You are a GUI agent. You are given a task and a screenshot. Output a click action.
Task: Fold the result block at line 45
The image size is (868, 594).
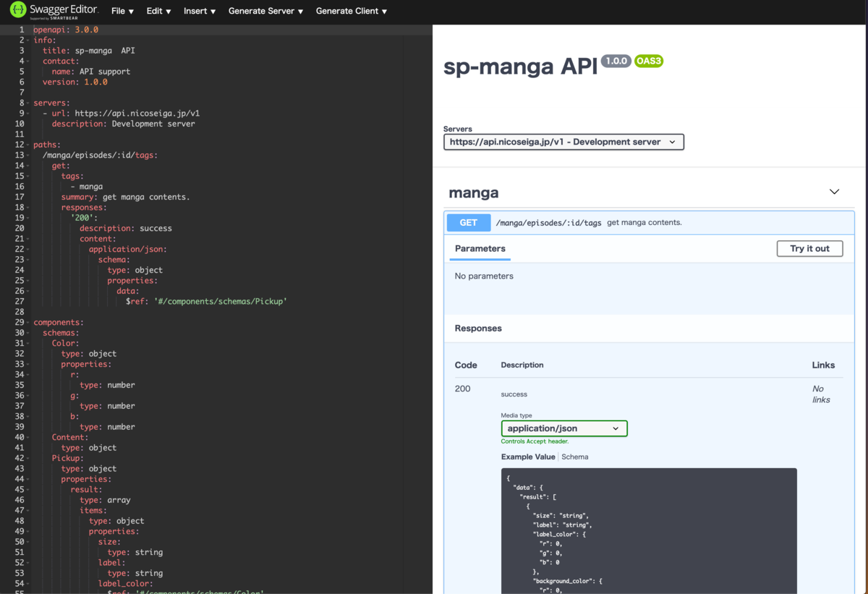pyautogui.click(x=28, y=489)
